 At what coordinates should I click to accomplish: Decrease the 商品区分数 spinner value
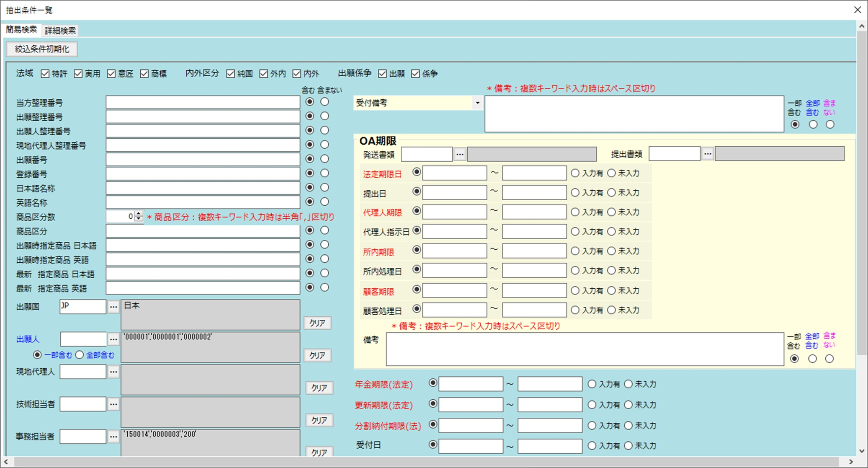pos(139,219)
